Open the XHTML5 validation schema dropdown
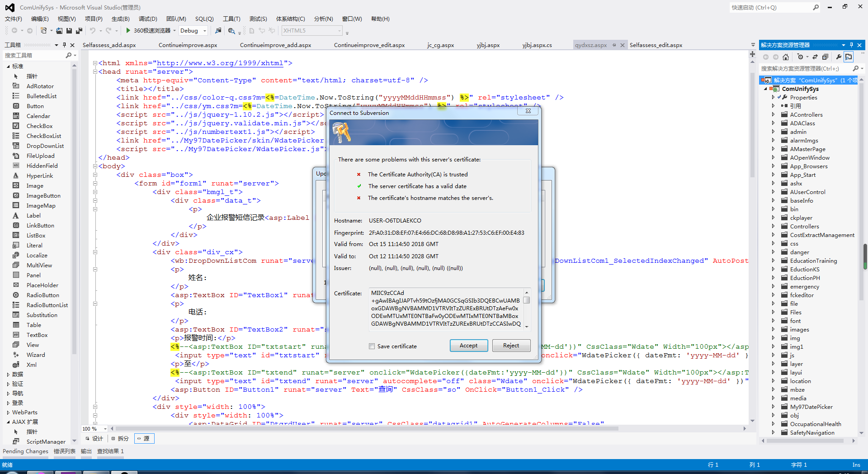 [340, 31]
